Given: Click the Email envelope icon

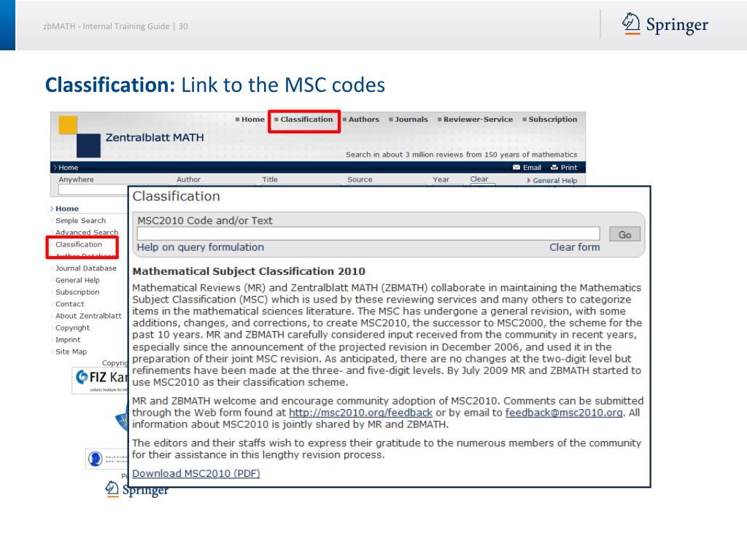Looking at the screenshot, I should 516,167.
